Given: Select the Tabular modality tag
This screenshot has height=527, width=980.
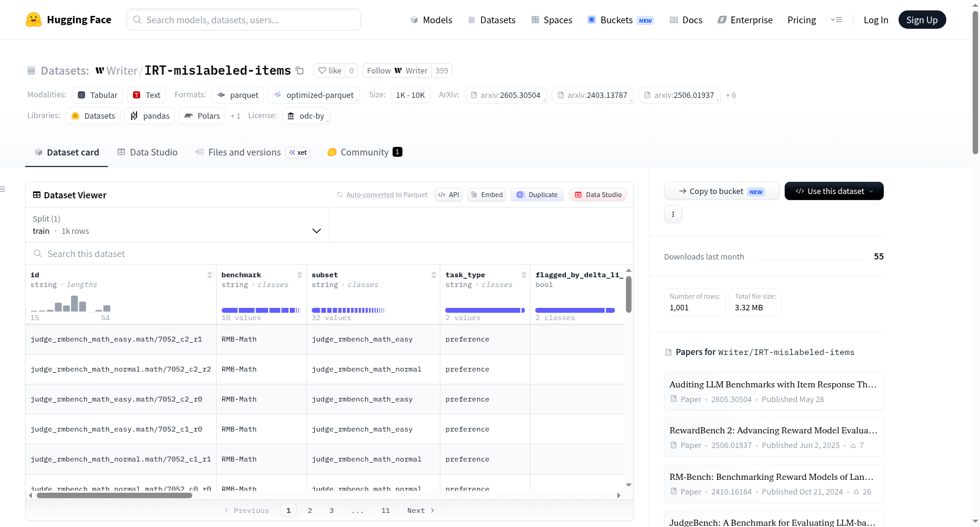Looking at the screenshot, I should (97, 95).
